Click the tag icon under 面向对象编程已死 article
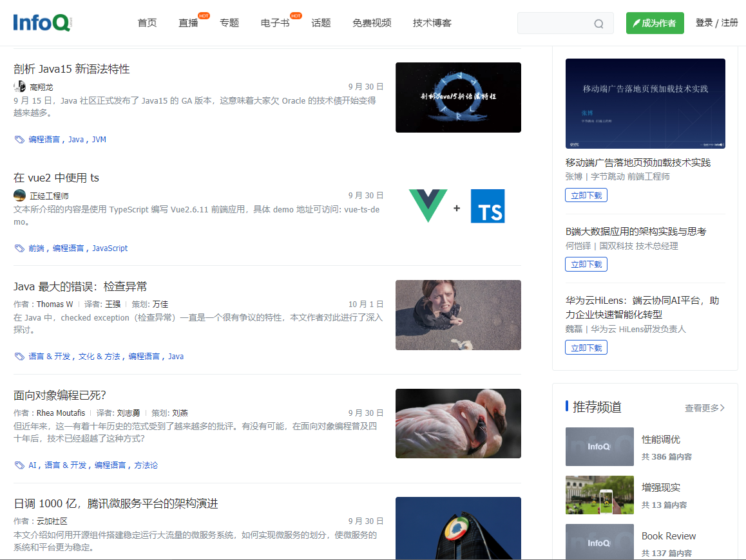The image size is (746, 560). (x=19, y=465)
